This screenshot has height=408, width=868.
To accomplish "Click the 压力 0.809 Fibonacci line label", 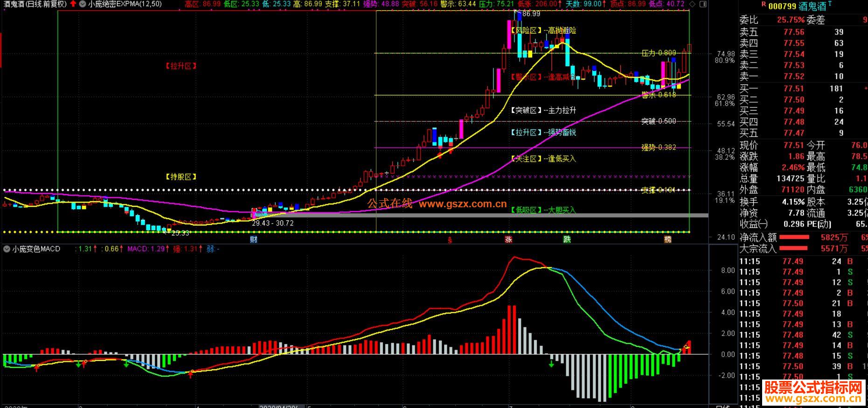I will click(659, 53).
